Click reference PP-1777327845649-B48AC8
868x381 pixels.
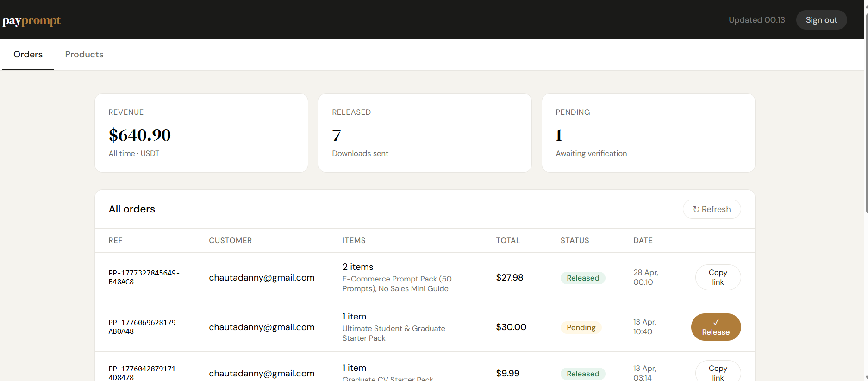[144, 277]
